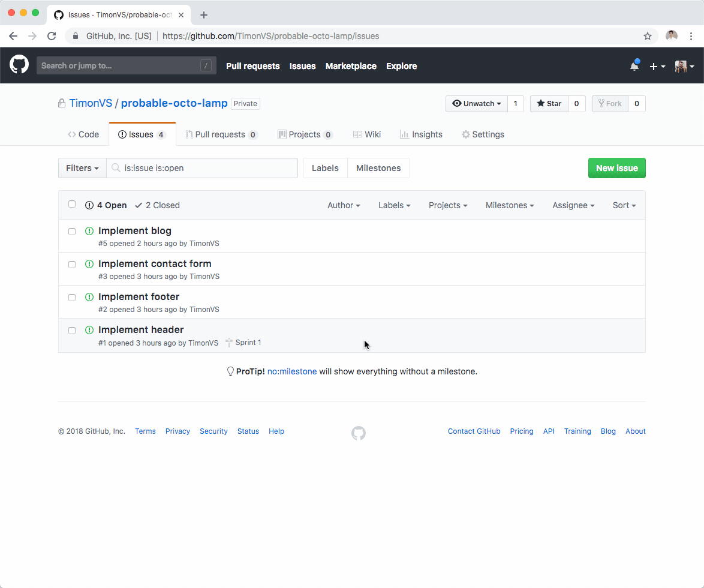Expand the Milestones filter dropdown in list header
The image size is (704, 588).
[510, 205]
